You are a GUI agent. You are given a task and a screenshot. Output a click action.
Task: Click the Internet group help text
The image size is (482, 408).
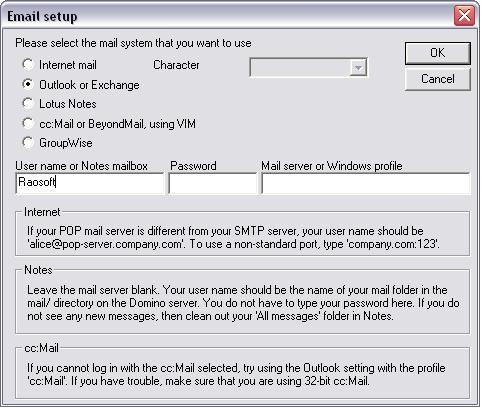tap(233, 237)
